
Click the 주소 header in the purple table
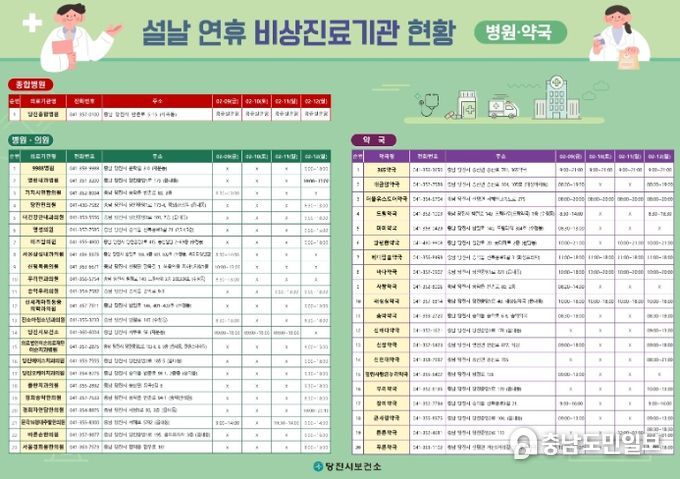pyautogui.click(x=500, y=156)
